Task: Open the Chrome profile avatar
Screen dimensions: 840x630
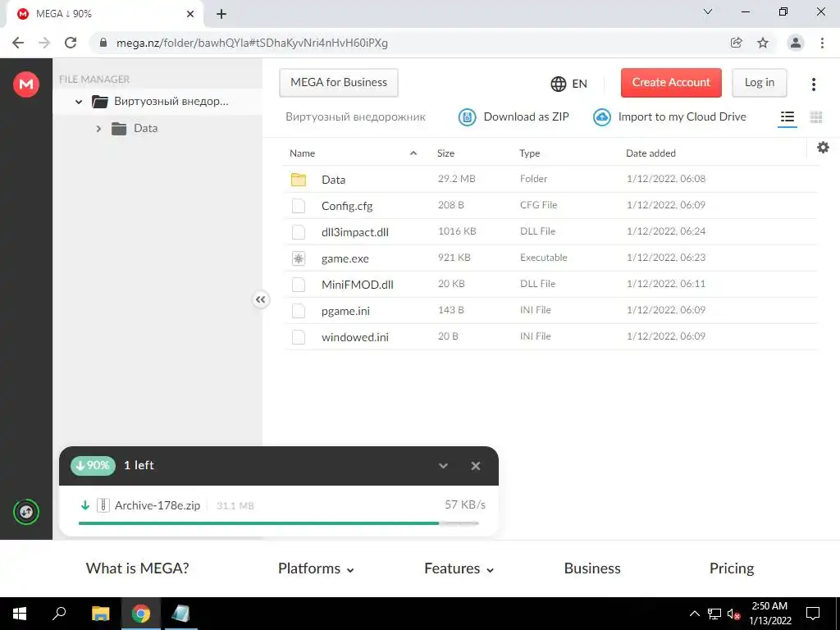Action: point(796,43)
